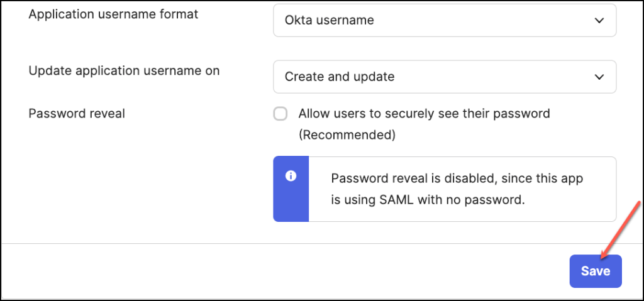
Task: Click the chevron arrow beside Create and update
Action: coord(599,77)
